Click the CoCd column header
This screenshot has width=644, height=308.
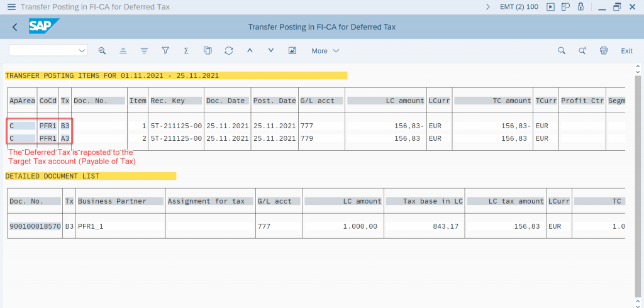pyautogui.click(x=48, y=101)
